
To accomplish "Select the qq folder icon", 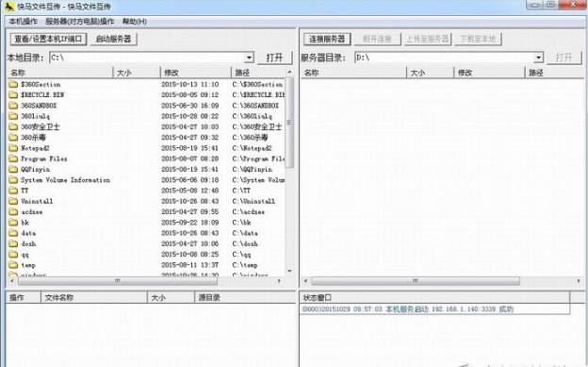I will 13,255.
